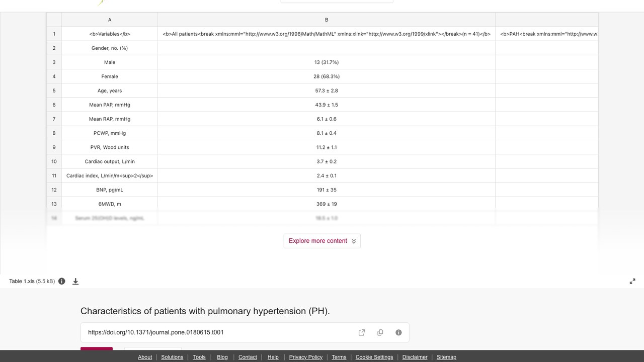Image resolution: width=644 pixels, height=362 pixels.
Task: Open the Sitemap link
Action: click(x=446, y=357)
